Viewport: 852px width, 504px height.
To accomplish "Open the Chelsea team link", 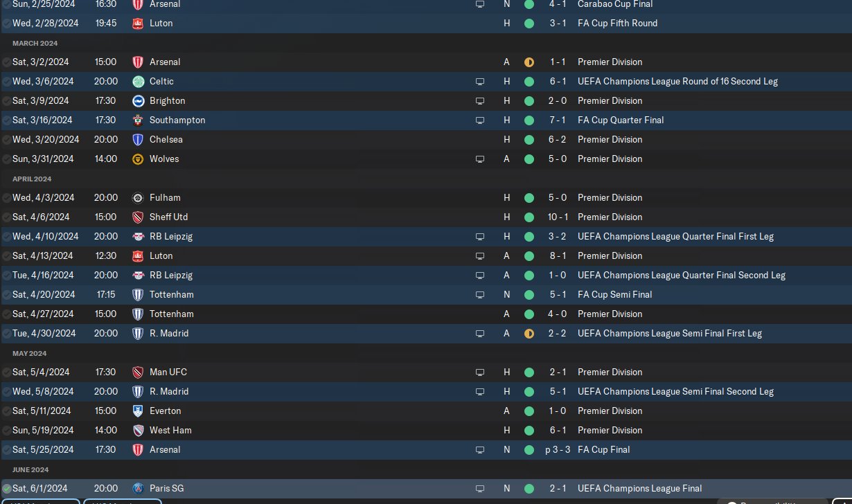I will pos(166,139).
